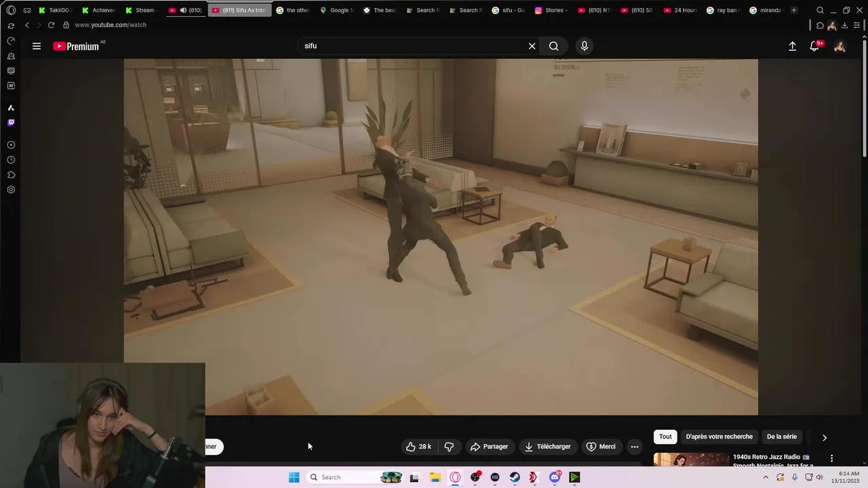The height and width of the screenshot is (488, 868).
Task: Open Steam from the taskbar
Action: (515, 477)
